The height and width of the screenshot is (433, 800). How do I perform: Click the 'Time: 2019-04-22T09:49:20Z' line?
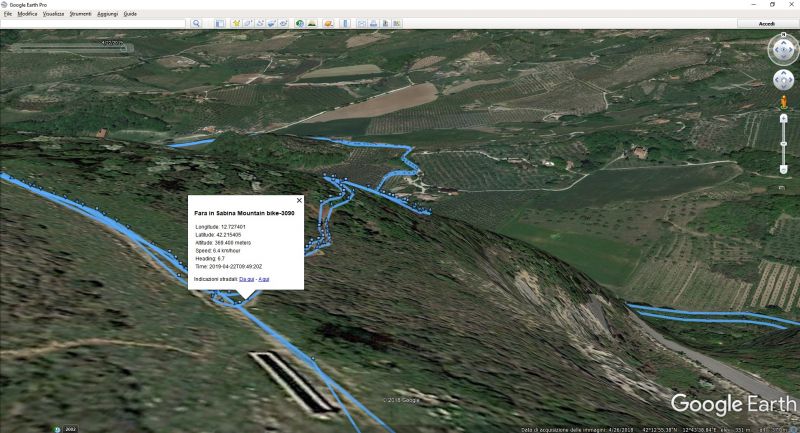pyautogui.click(x=229, y=266)
